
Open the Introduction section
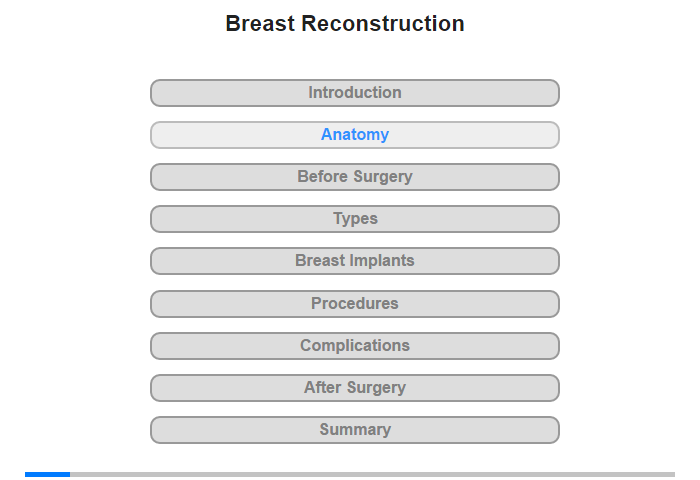[x=354, y=93]
